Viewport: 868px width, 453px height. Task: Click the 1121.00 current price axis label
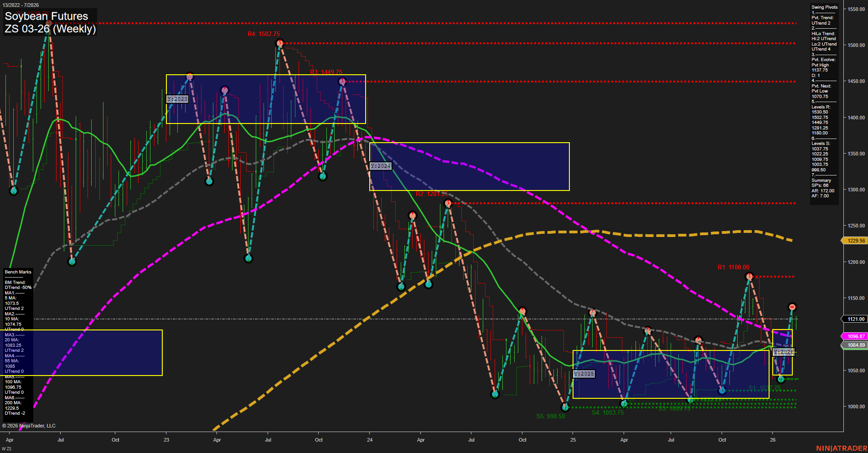click(855, 319)
